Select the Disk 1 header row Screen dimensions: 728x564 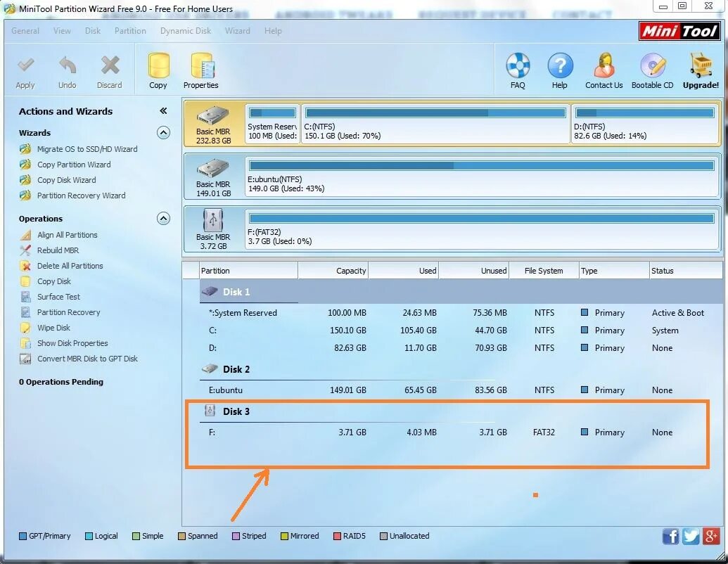[461, 292]
